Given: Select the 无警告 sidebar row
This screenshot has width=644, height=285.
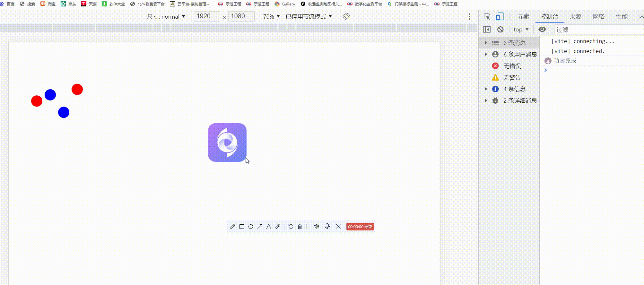Looking at the screenshot, I should pyautogui.click(x=509, y=77).
